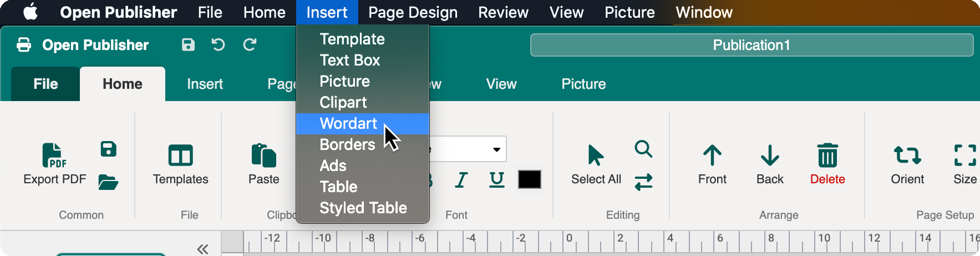Switch to the File ribbon tab
Image resolution: width=980 pixels, height=256 pixels.
coord(45,84)
